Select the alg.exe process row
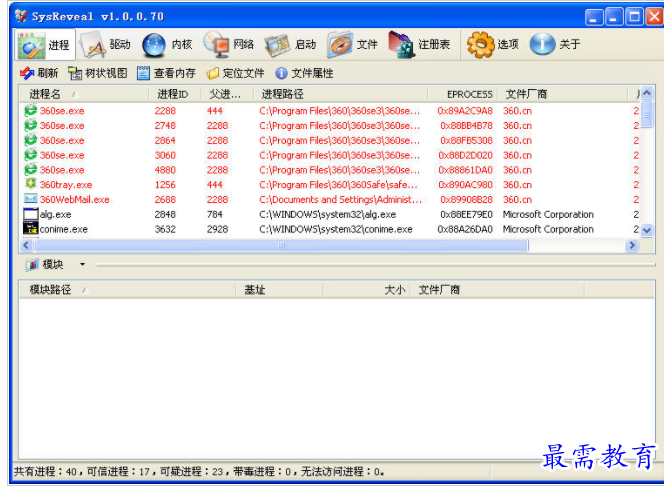664x488 pixels. tap(330, 215)
